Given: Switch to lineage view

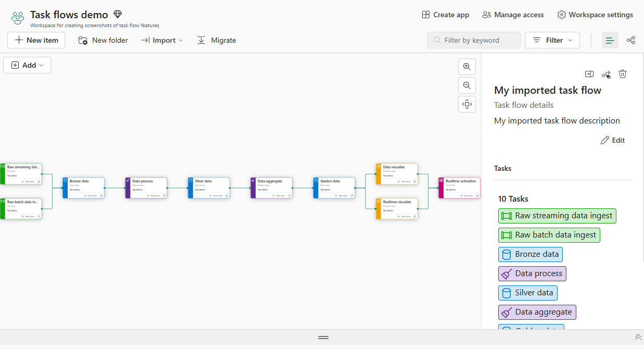Looking at the screenshot, I should pos(631,40).
